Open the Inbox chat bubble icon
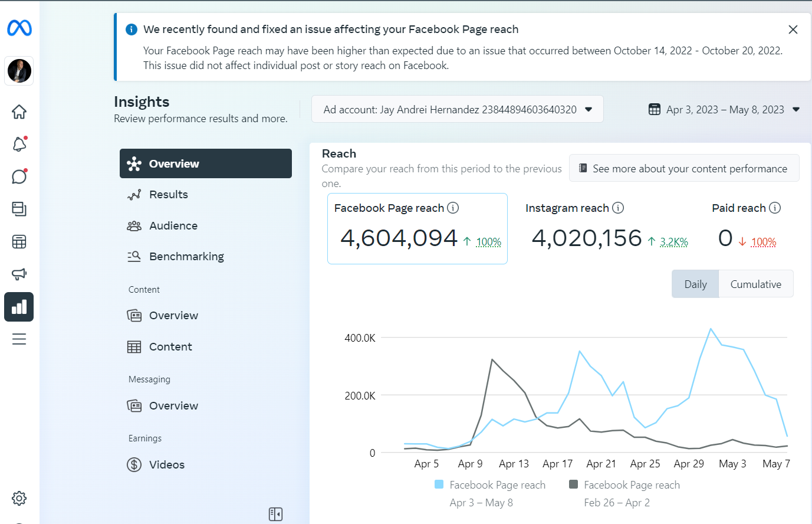This screenshot has width=812, height=524. [19, 176]
